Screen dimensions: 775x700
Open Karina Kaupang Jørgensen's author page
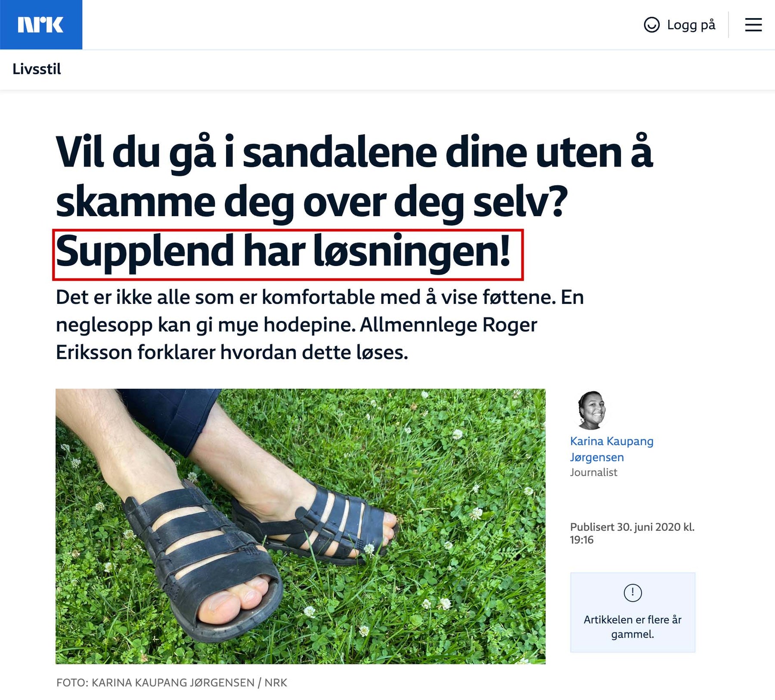(611, 449)
